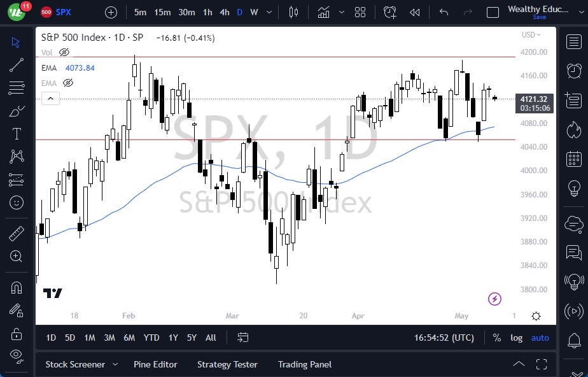Image resolution: width=588 pixels, height=377 pixels.
Task: Switch to 15m timeframe
Action: [162, 12]
